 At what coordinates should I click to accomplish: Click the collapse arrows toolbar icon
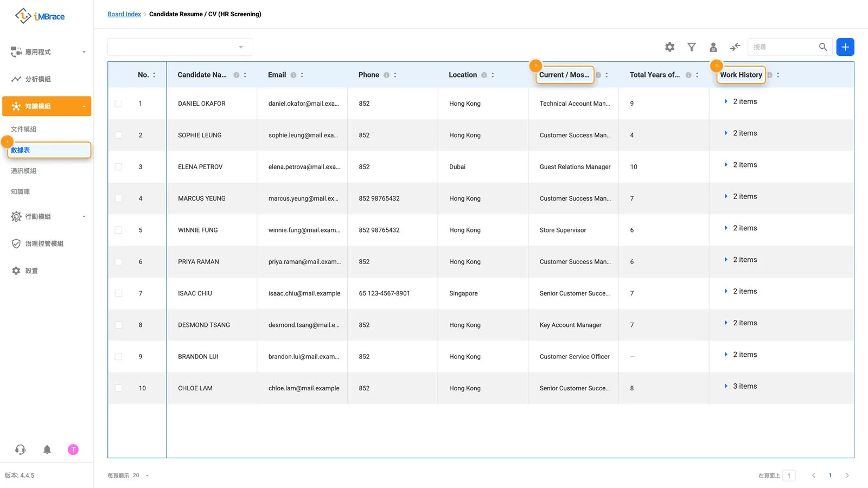(735, 47)
